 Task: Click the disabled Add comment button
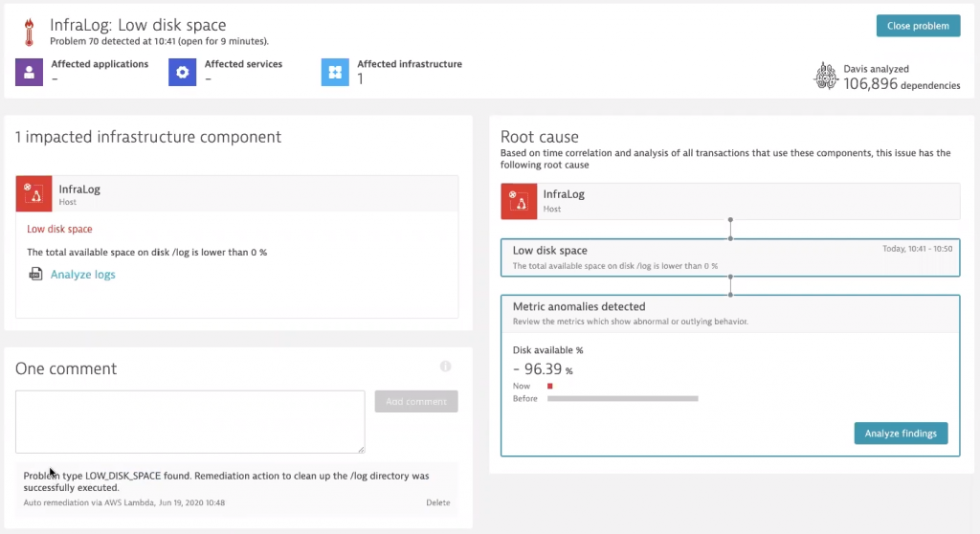[x=416, y=401]
